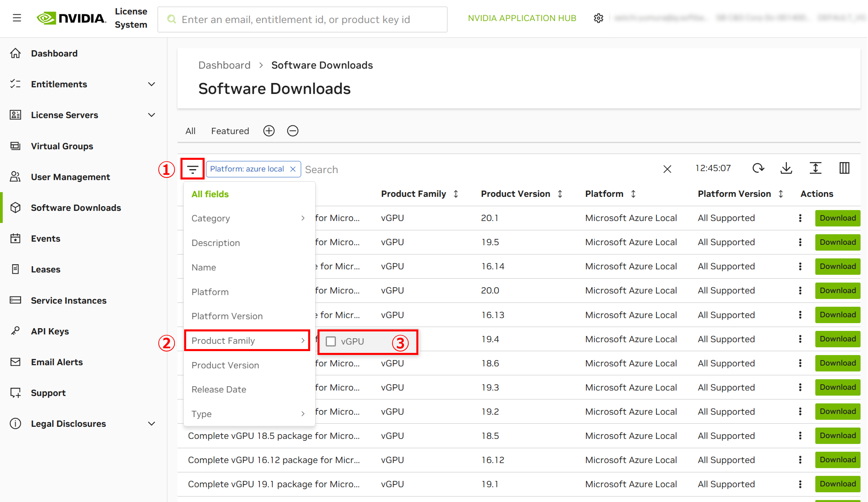This screenshot has width=868, height=502.
Task: Click the top search field for entitlements
Action: (x=302, y=20)
